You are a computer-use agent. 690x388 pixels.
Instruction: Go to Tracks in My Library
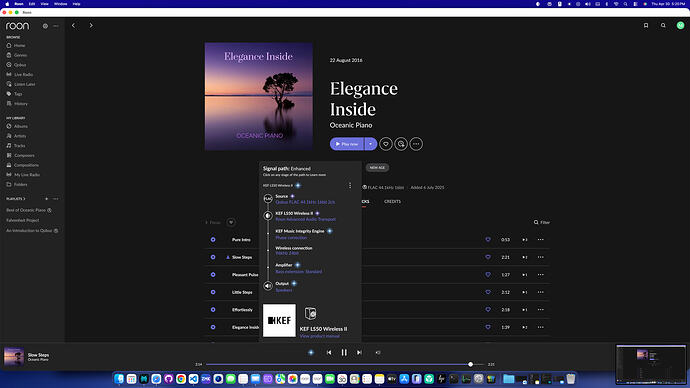16,146
